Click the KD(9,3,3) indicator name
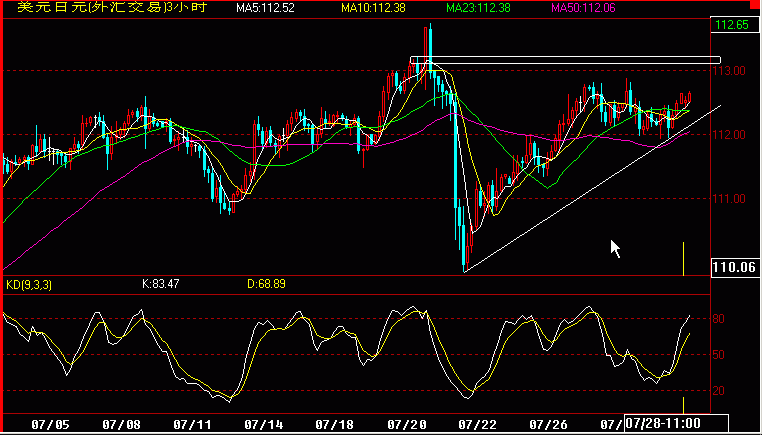 tap(29, 284)
